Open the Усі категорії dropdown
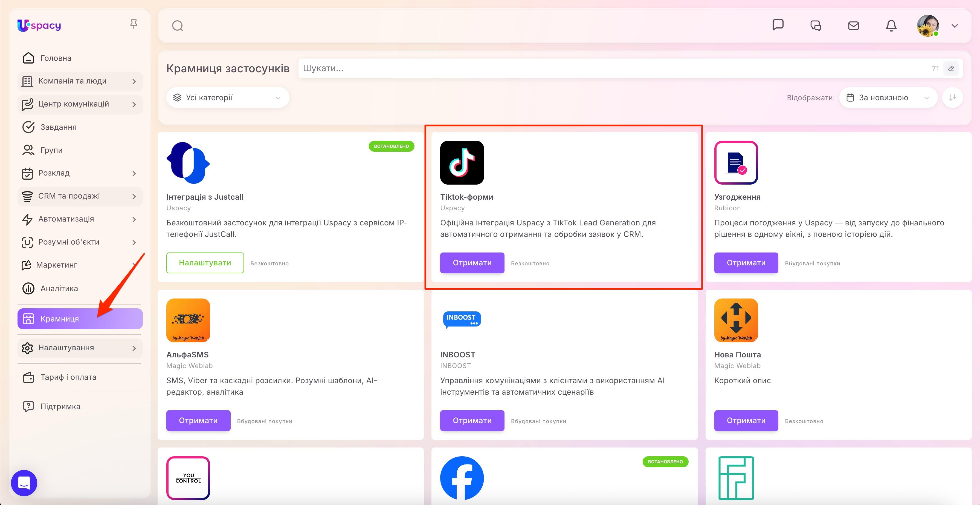This screenshot has width=980, height=505. [228, 97]
